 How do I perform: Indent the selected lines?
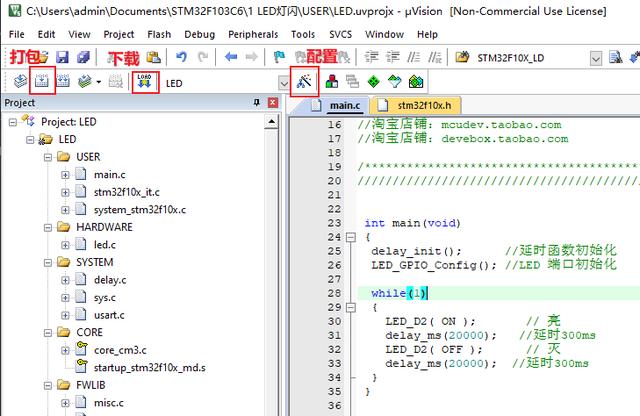(371, 57)
